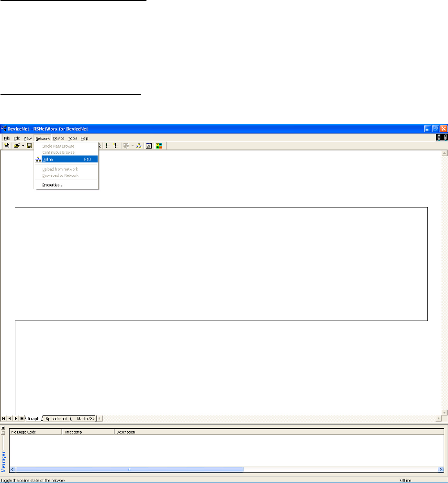Click the greyed device download toolbar icon
Image resolution: width=448 pixels, height=483 pixels.
tap(126, 146)
